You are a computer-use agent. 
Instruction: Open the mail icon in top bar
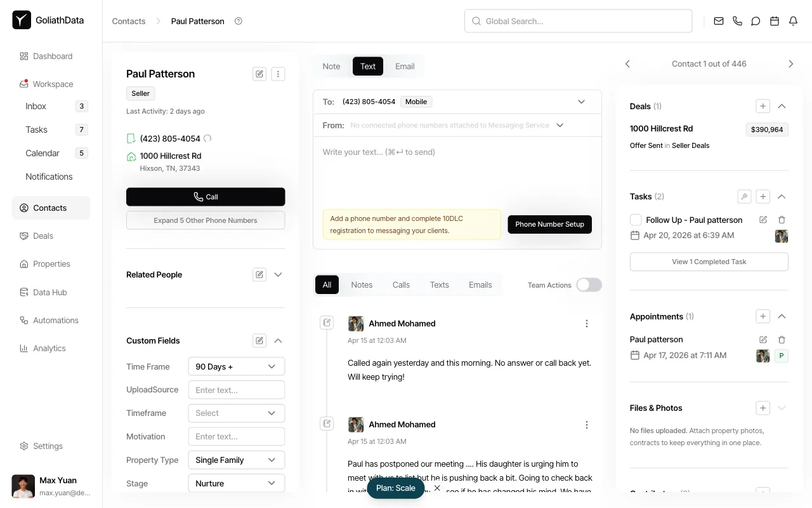(718, 21)
